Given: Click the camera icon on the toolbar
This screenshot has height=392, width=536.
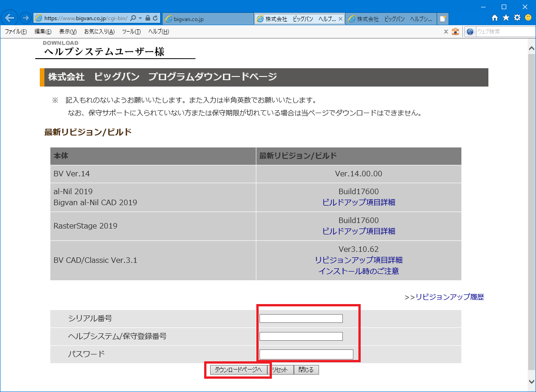Looking at the screenshot, I should (455, 32).
